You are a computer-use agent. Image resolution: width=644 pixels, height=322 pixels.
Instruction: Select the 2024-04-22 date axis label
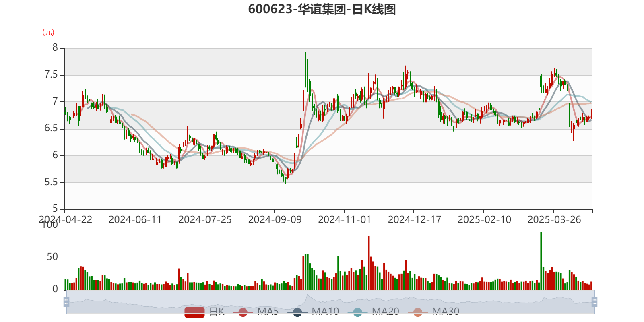pos(66,220)
